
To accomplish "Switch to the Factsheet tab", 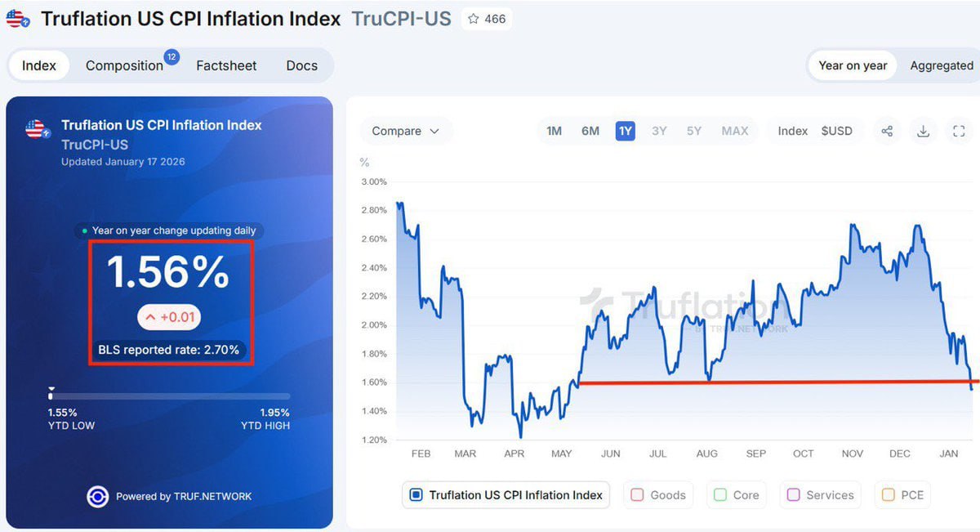I will click(226, 65).
